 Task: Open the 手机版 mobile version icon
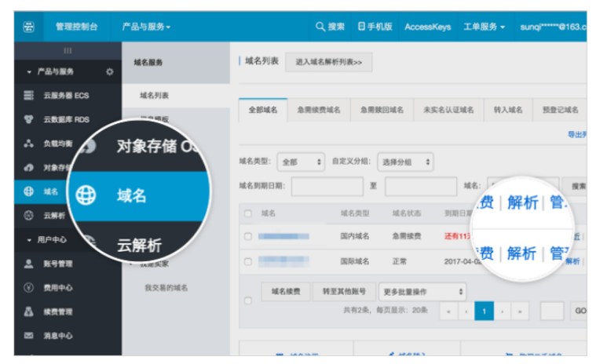361,26
